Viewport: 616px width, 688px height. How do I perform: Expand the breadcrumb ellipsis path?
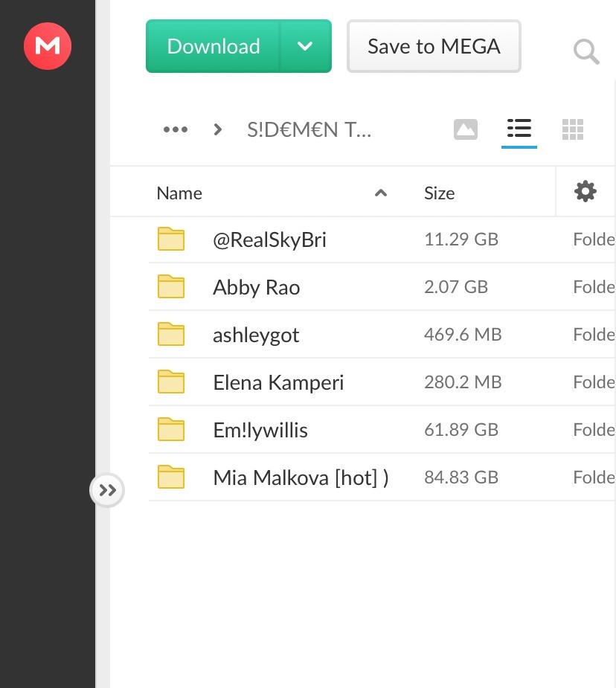point(176,129)
